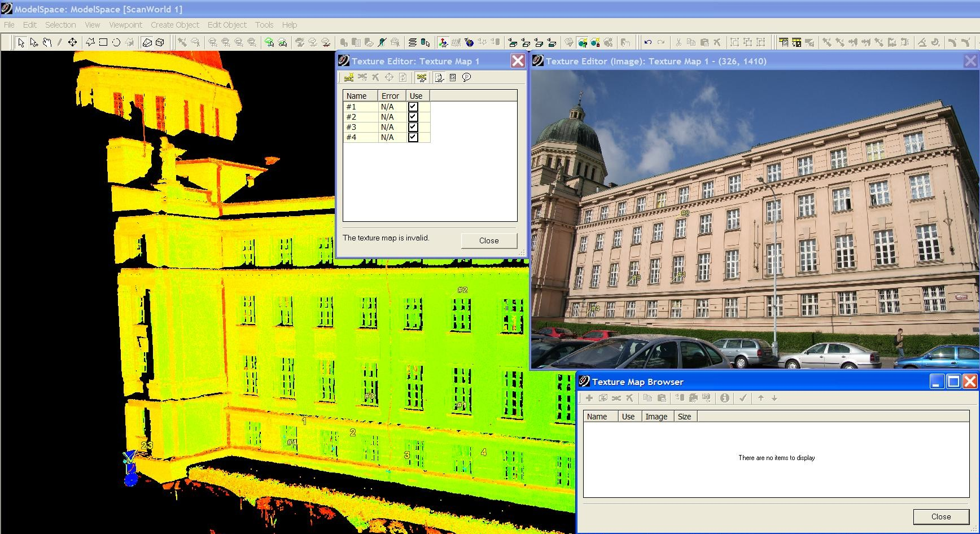Click the yellow table with disk icon
The width and height of the screenshot is (980, 534).
point(797,42)
